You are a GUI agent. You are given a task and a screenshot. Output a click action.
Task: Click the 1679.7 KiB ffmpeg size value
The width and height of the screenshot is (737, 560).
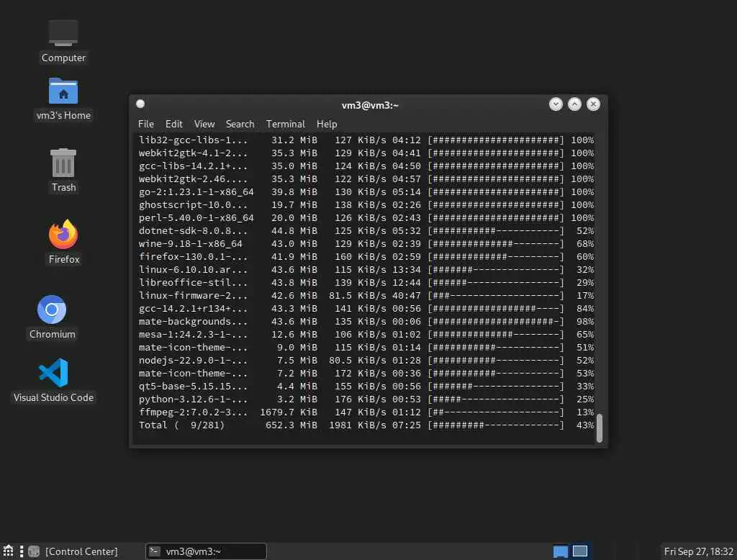tap(288, 412)
